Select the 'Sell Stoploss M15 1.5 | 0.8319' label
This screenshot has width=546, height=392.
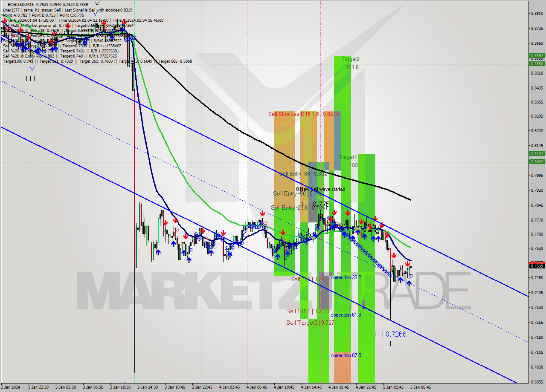(304, 114)
